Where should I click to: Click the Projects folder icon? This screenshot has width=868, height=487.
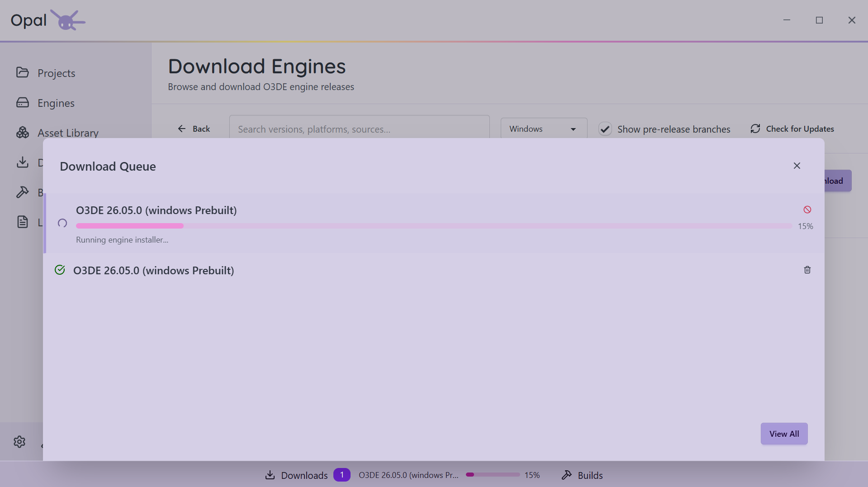(23, 72)
